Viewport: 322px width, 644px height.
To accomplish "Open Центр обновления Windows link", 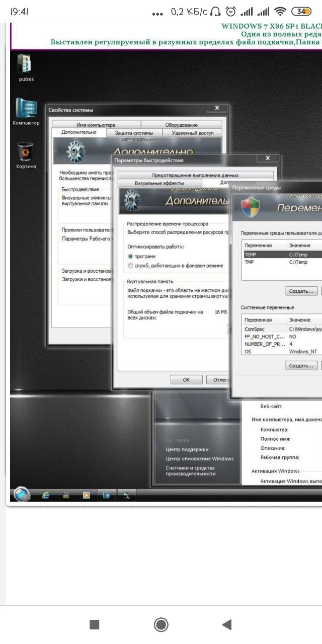I will pos(199,458).
